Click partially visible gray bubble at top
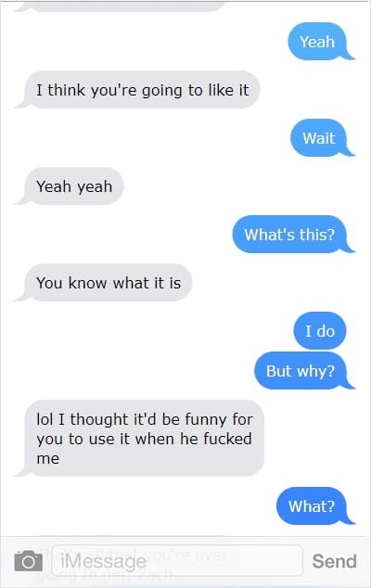The height and width of the screenshot is (588, 371). click(x=120, y=6)
